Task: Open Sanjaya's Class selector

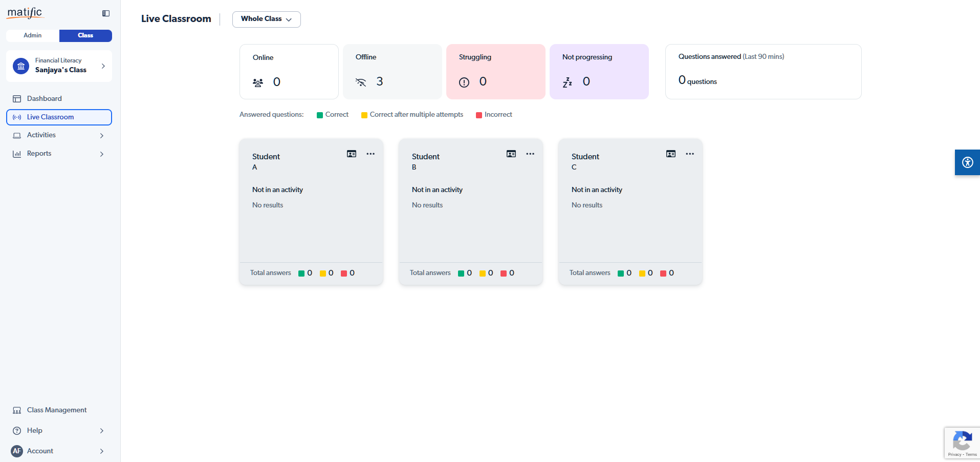Action: (59, 66)
